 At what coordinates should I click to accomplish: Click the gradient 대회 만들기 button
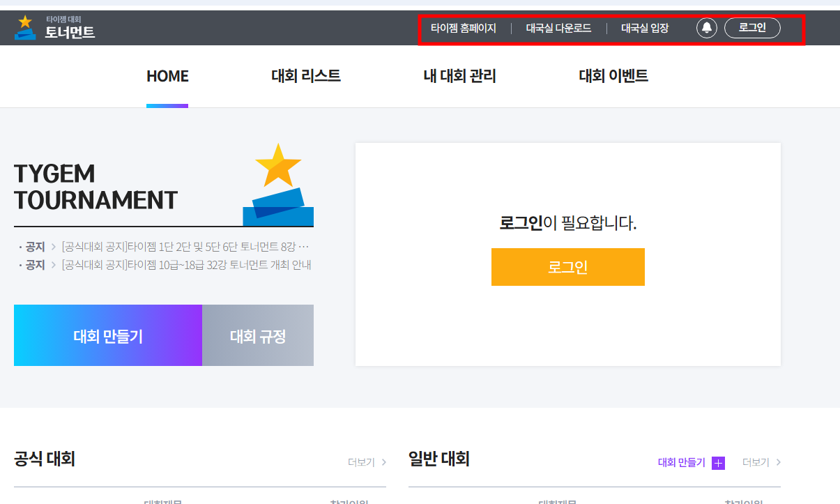[x=108, y=335]
